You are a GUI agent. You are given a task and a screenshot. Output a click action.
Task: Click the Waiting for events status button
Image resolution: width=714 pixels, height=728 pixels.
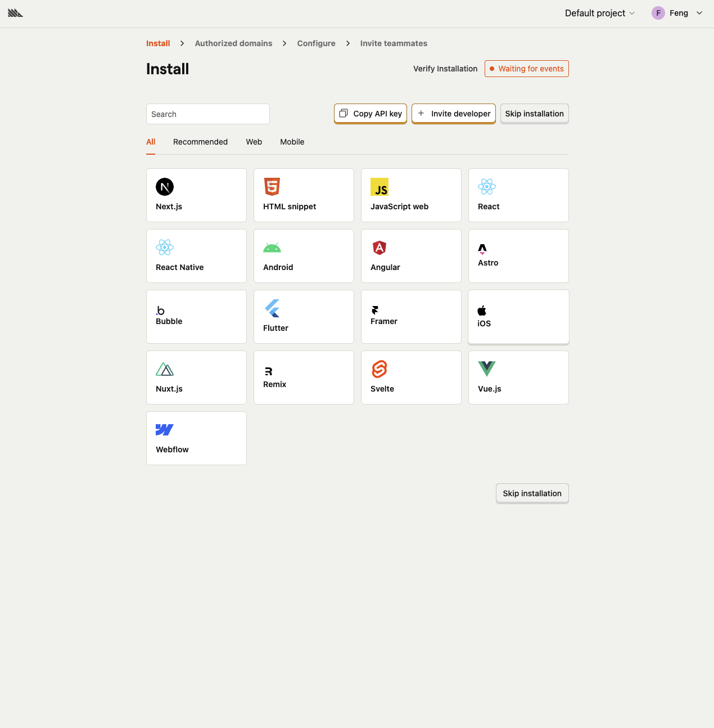pos(527,69)
